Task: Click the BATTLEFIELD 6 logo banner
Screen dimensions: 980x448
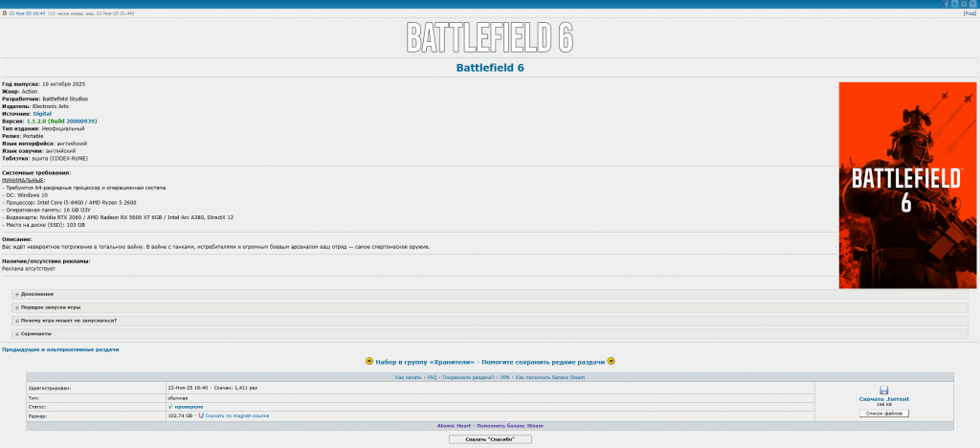Action: coord(489,37)
